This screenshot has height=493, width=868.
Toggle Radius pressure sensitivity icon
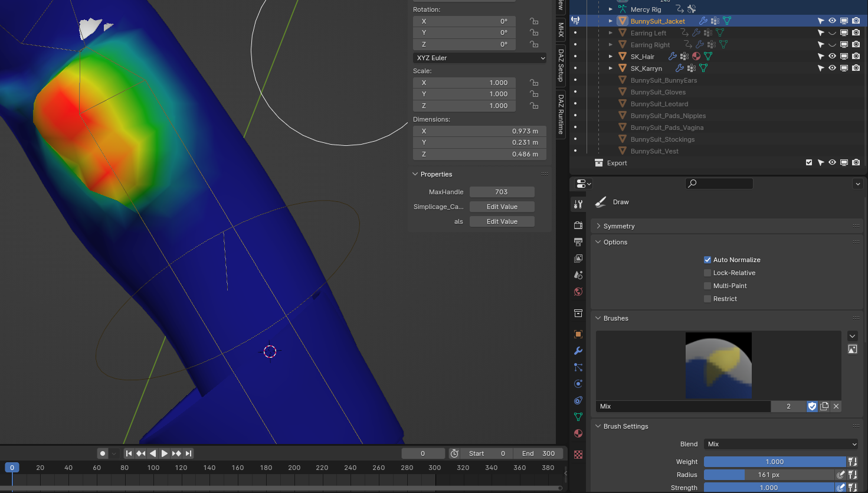click(841, 475)
